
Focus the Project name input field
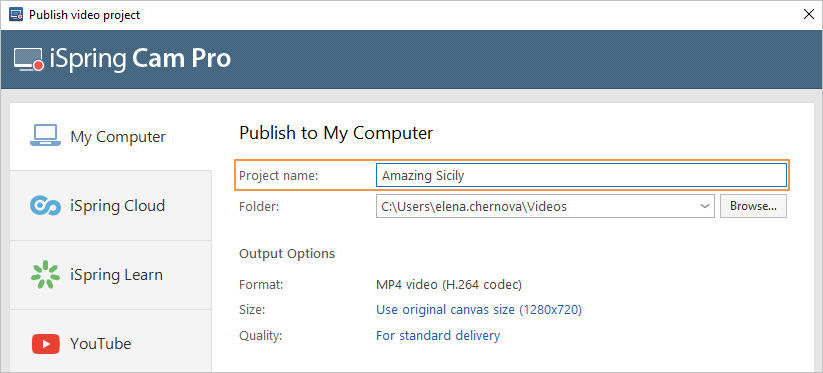click(581, 175)
